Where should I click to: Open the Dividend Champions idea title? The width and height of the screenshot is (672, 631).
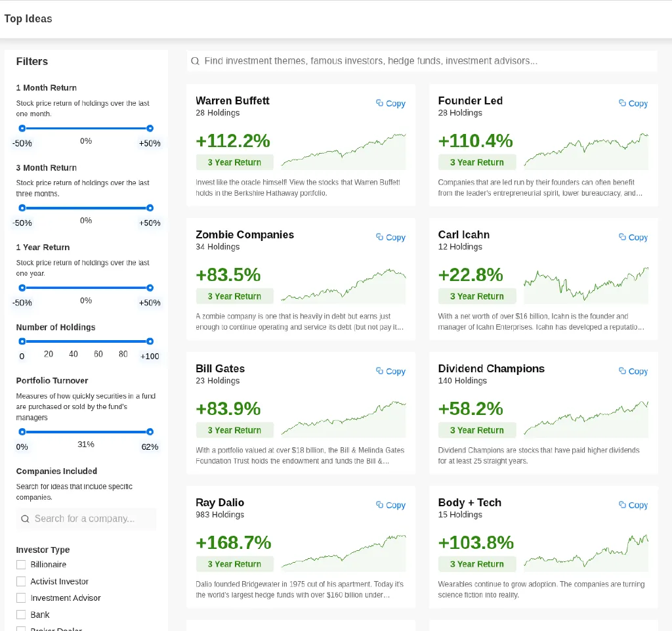[x=491, y=368]
